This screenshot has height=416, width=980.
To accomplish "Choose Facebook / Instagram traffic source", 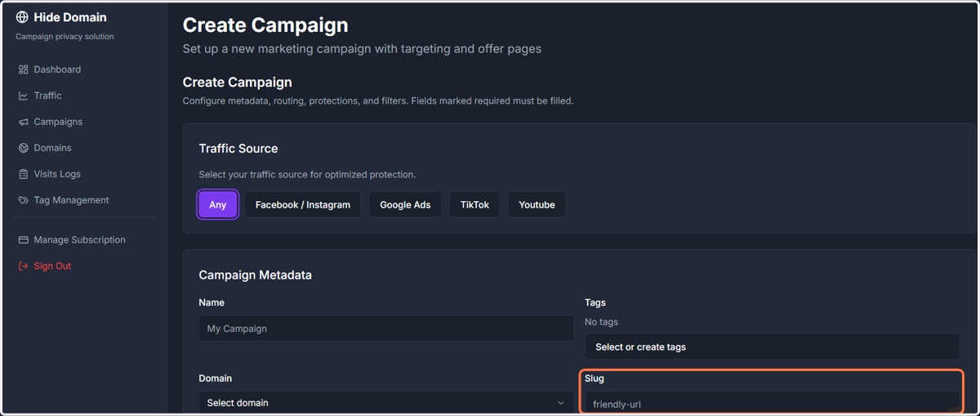I will [x=303, y=204].
